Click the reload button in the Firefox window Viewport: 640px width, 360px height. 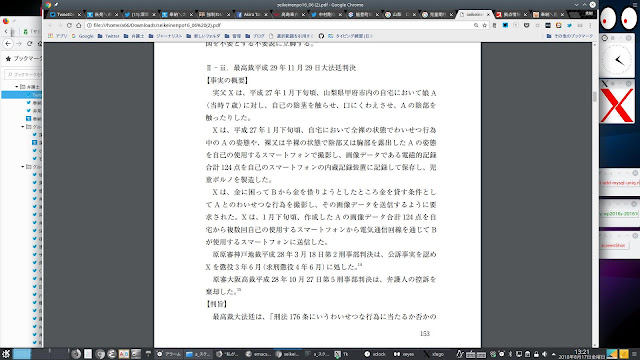[29, 43]
